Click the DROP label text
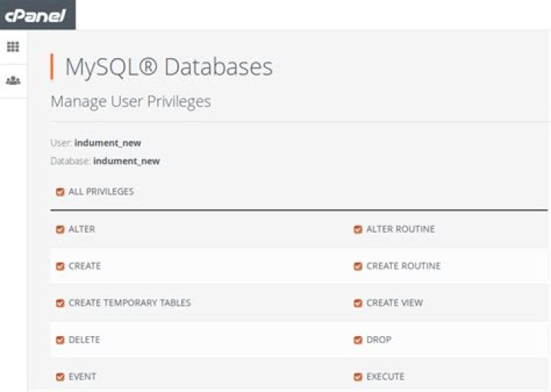Viewport: 551px width, 392px height. 379,340
